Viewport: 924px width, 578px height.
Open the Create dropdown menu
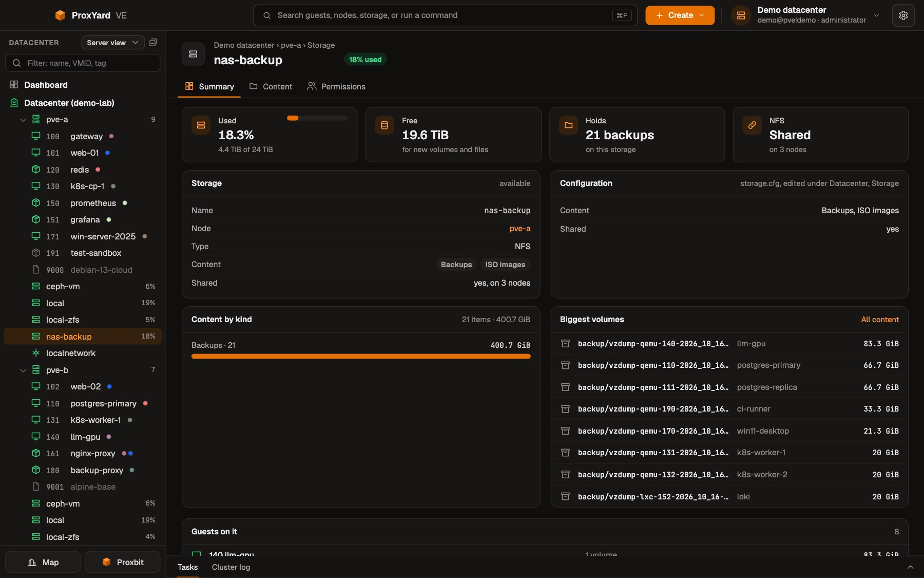point(680,15)
